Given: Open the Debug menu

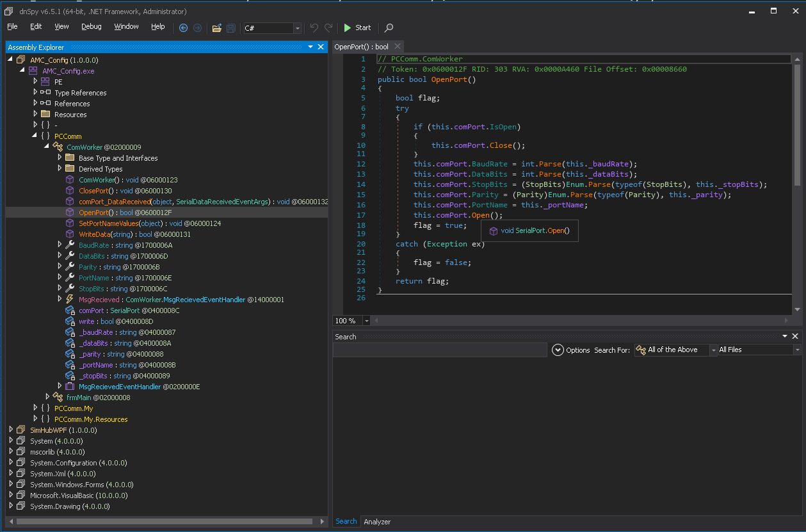Looking at the screenshot, I should tap(91, 27).
